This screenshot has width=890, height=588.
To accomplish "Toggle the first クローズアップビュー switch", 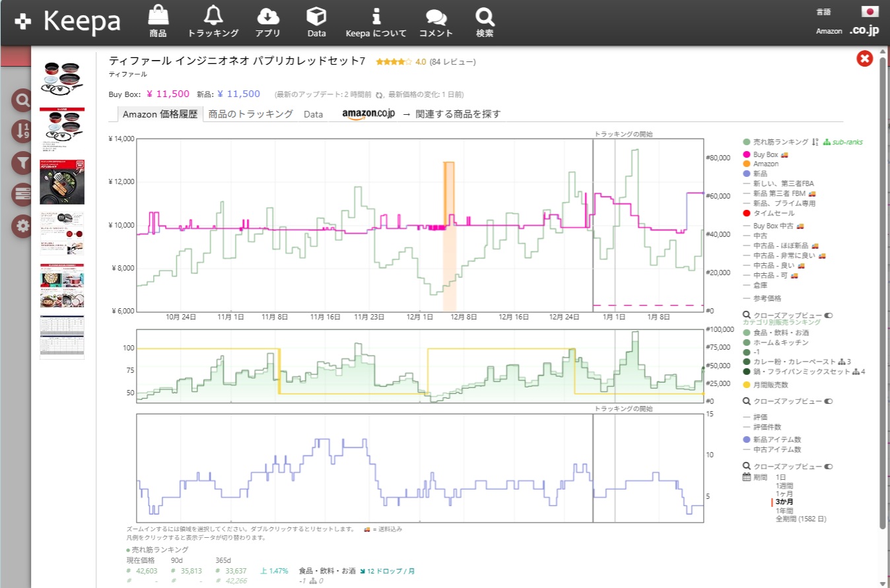I will point(829,315).
